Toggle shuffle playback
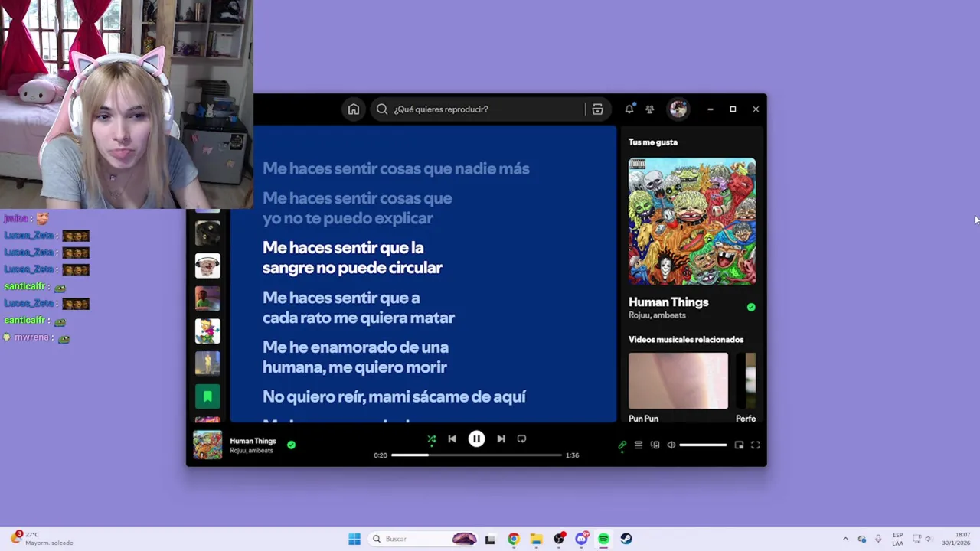Image resolution: width=980 pixels, height=551 pixels. (x=431, y=439)
